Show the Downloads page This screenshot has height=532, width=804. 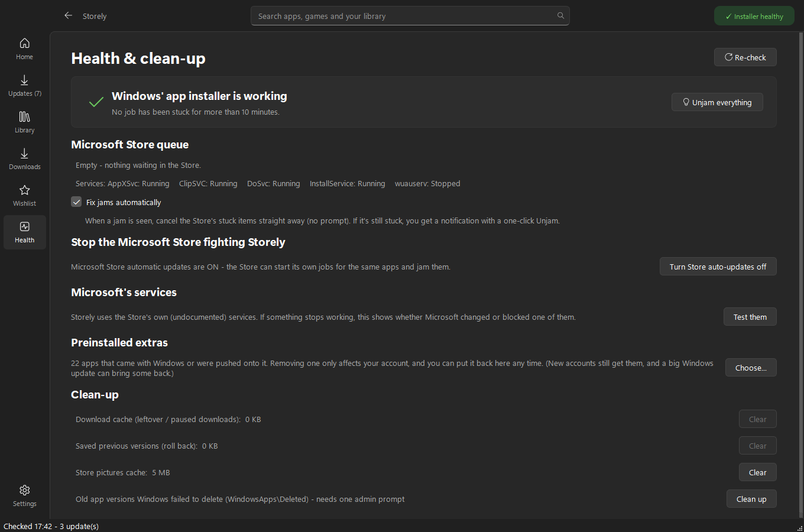25,159
